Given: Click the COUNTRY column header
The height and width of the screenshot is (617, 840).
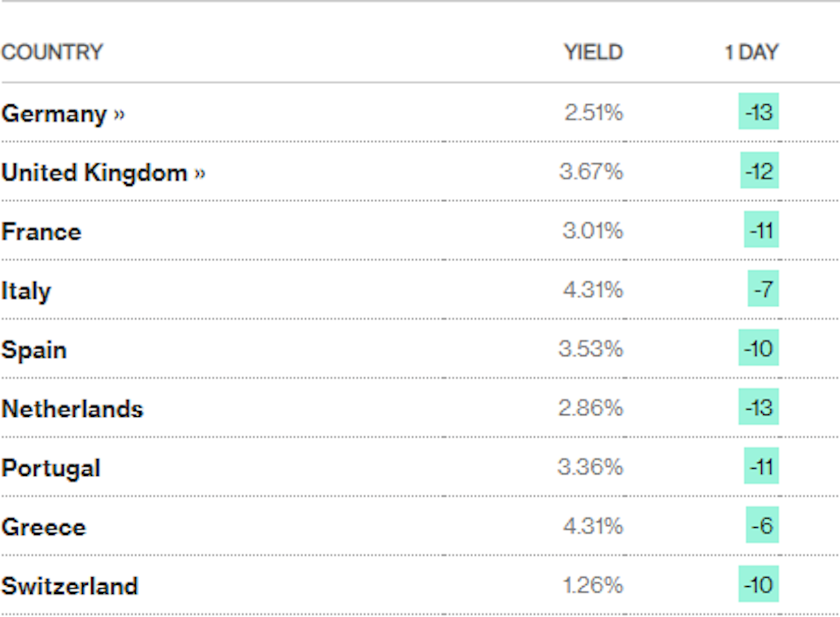Looking at the screenshot, I should [x=52, y=52].
